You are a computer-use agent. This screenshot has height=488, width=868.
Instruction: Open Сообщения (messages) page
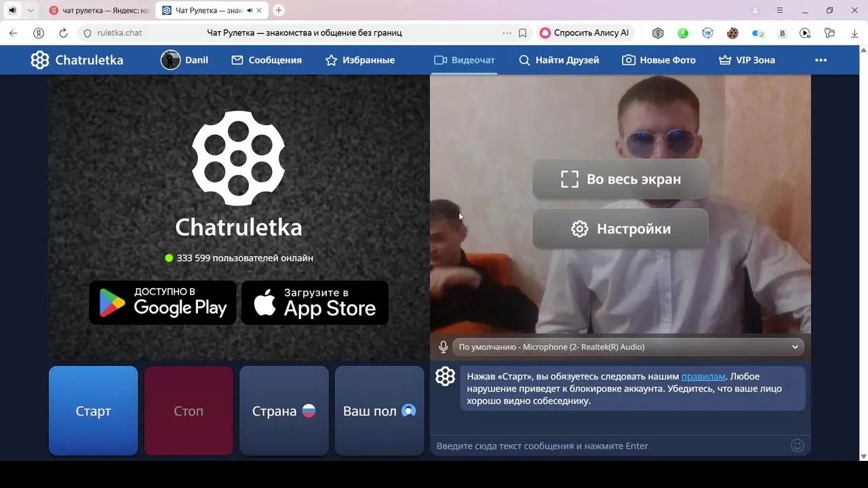tap(267, 60)
